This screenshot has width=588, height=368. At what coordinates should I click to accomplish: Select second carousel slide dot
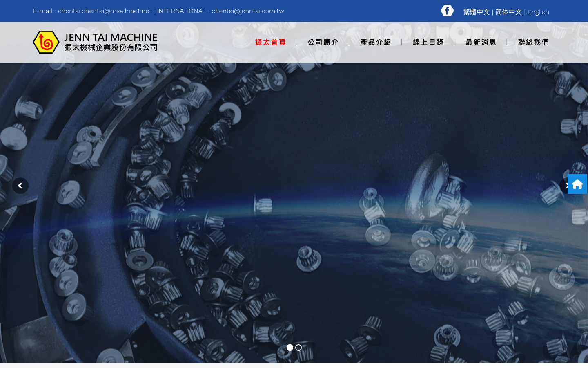298,348
